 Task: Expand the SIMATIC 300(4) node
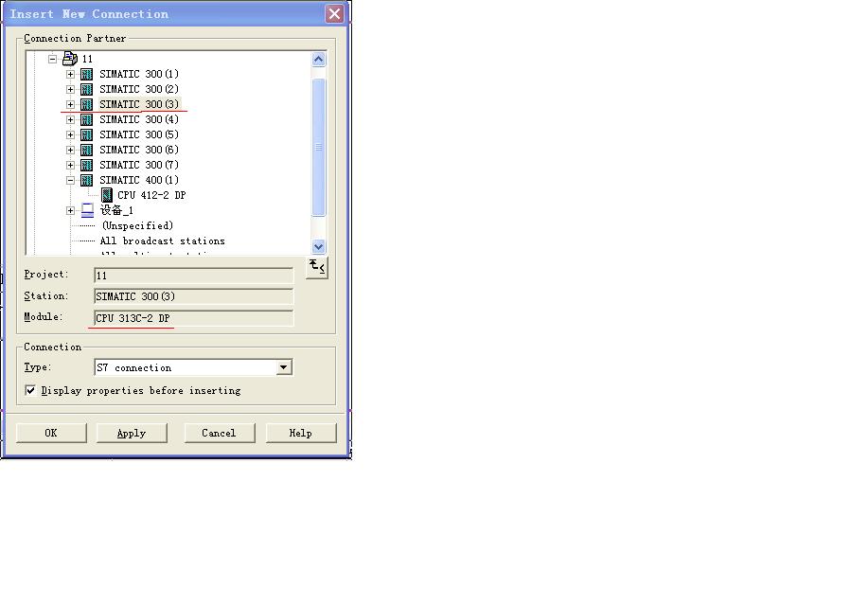pyautogui.click(x=70, y=119)
